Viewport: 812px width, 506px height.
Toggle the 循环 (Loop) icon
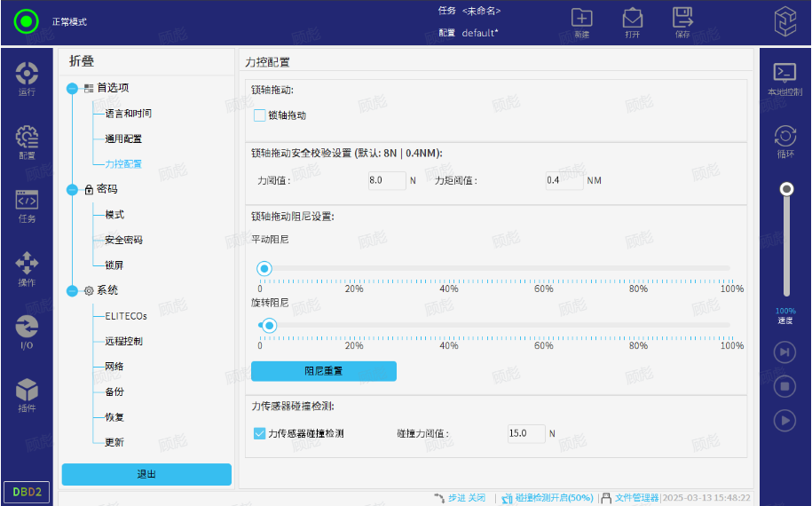[784, 140]
